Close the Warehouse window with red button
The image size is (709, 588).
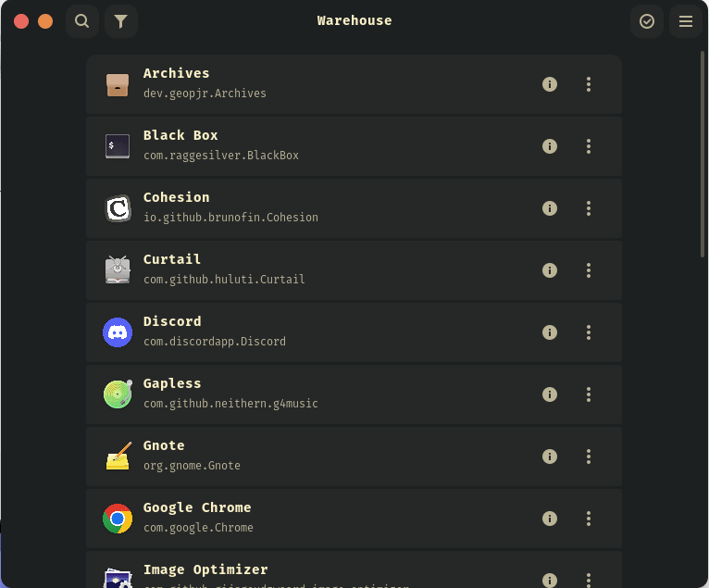tap(21, 21)
